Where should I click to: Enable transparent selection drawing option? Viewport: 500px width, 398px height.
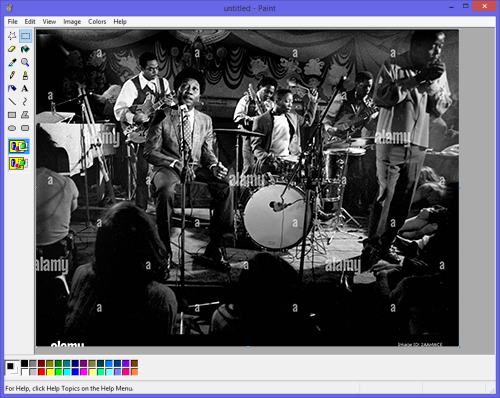tap(19, 163)
